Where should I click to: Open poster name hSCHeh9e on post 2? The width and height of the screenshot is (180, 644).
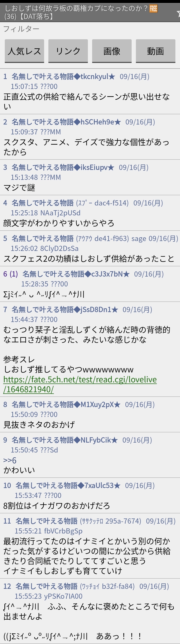tap(66, 122)
